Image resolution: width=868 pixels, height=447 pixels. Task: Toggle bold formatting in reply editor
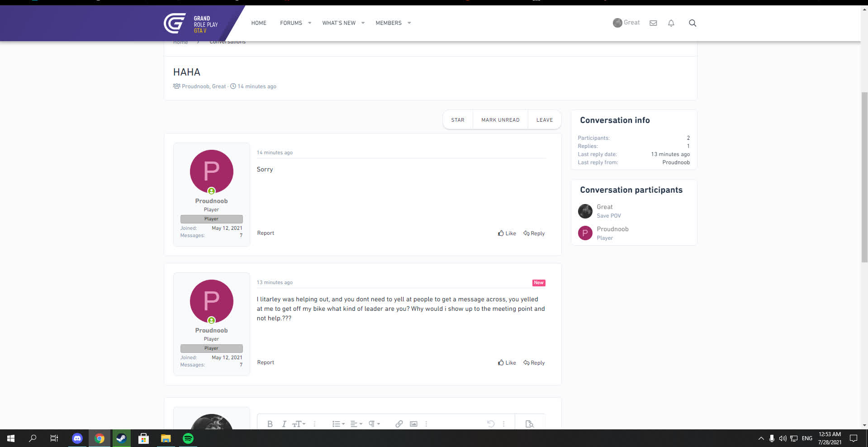pyautogui.click(x=270, y=424)
